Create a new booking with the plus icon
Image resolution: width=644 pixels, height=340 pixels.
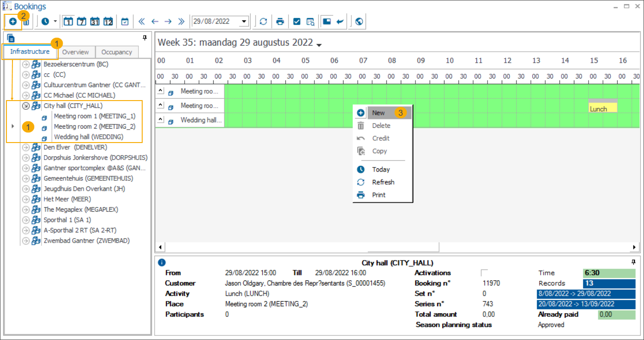[13, 21]
